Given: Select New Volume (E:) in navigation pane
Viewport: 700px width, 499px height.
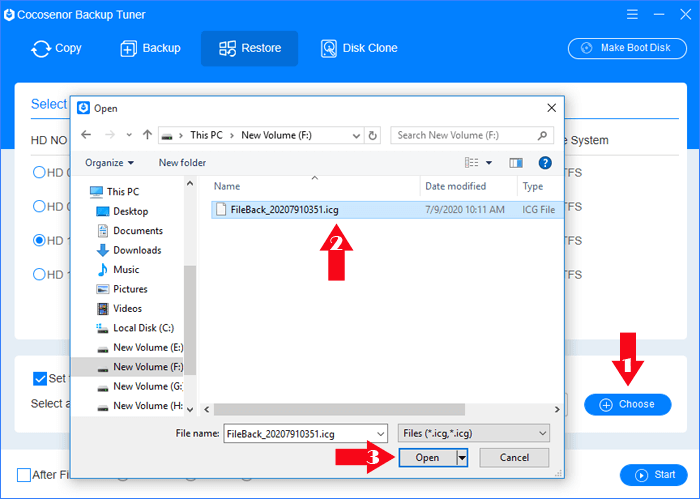Looking at the screenshot, I should tap(140, 348).
